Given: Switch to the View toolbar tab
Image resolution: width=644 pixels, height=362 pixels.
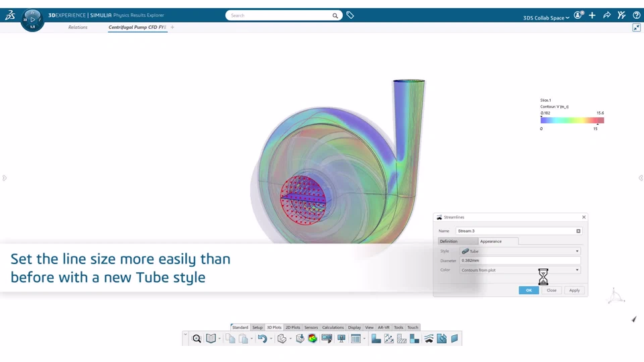Looking at the screenshot, I should pos(369,328).
